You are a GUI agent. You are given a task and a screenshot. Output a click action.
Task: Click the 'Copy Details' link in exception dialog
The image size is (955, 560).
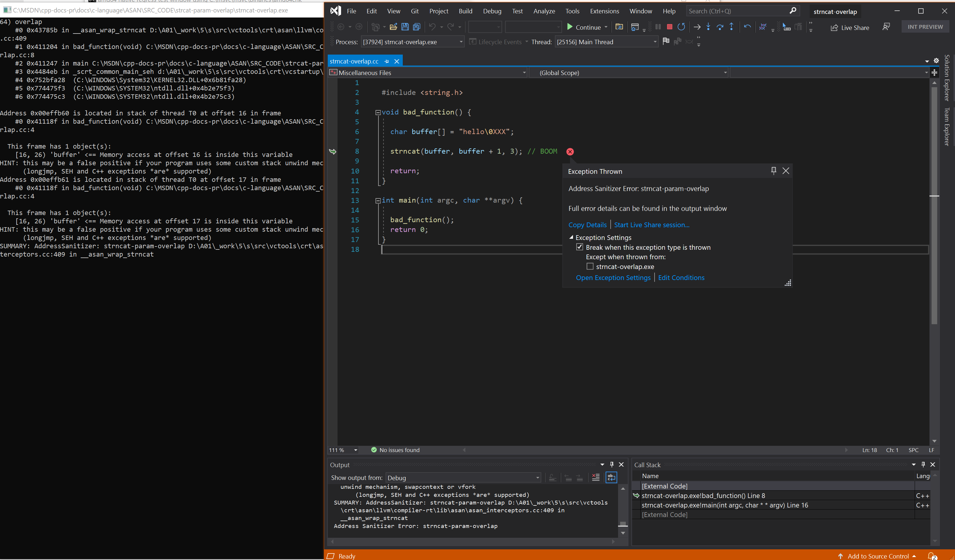tap(586, 224)
